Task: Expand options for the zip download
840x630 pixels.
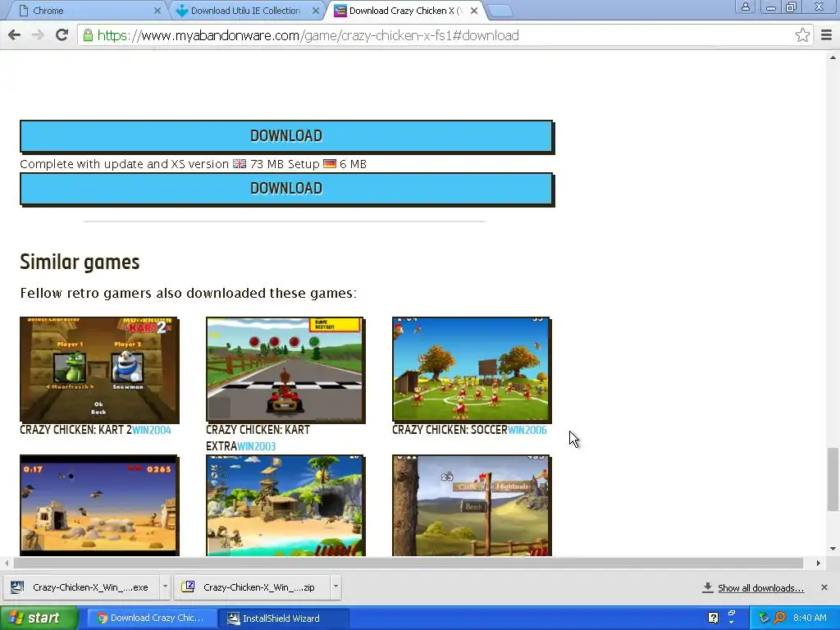Action: (336, 587)
